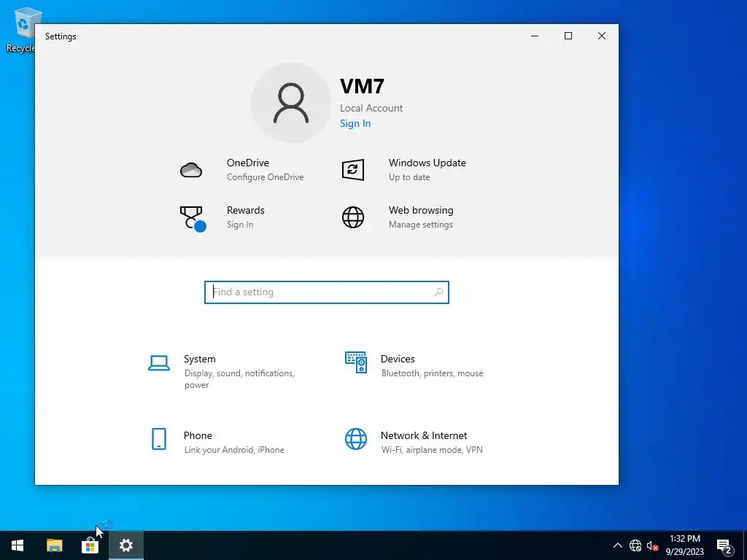
Task: Click the magnifier icon in search box
Action: (x=438, y=292)
